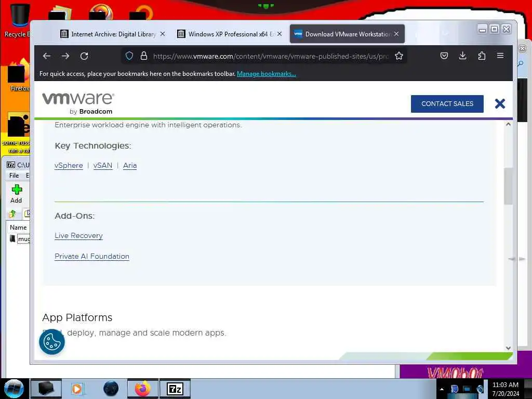Open the Firefox extensions puzzle icon
Viewport: 532px width, 399px height.
pyautogui.click(x=482, y=56)
